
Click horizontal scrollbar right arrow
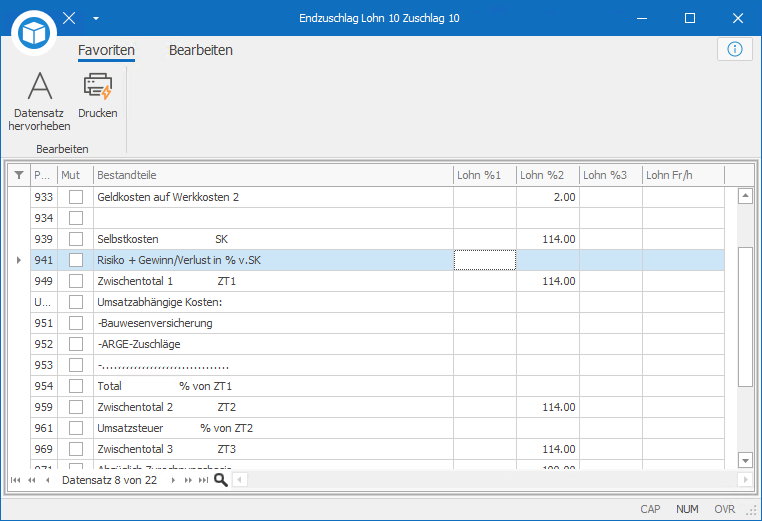[745, 480]
